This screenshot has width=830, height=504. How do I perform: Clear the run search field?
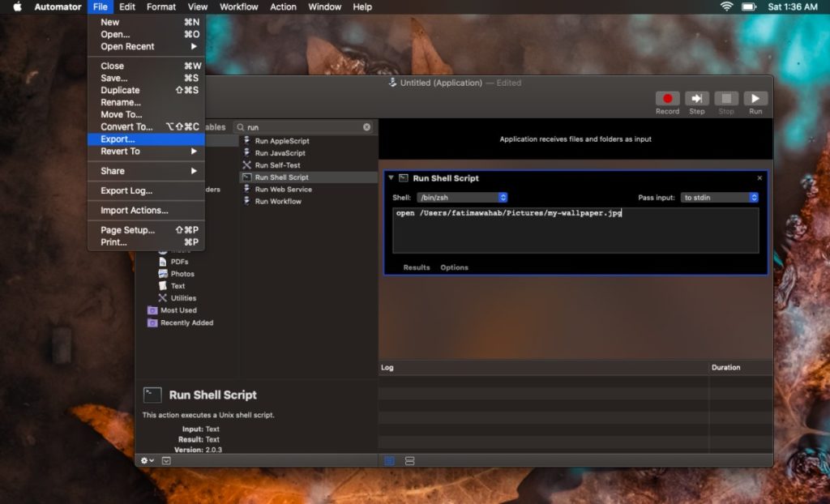pyautogui.click(x=366, y=126)
